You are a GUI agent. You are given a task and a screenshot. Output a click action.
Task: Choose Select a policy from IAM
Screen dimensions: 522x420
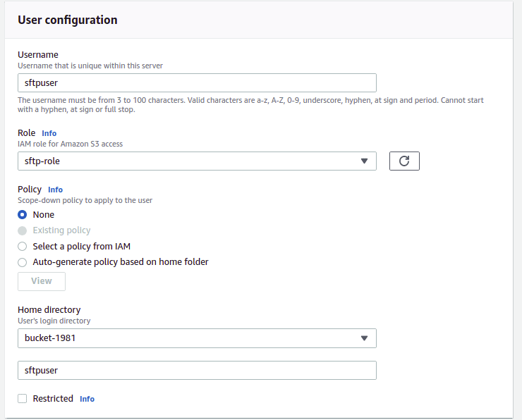pos(23,247)
